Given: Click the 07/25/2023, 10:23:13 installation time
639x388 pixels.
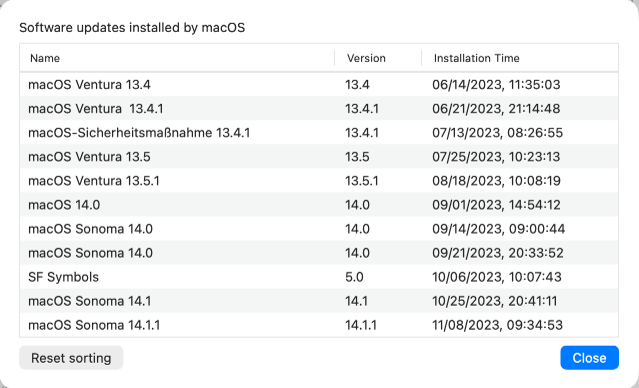Looking at the screenshot, I should click(496, 157).
